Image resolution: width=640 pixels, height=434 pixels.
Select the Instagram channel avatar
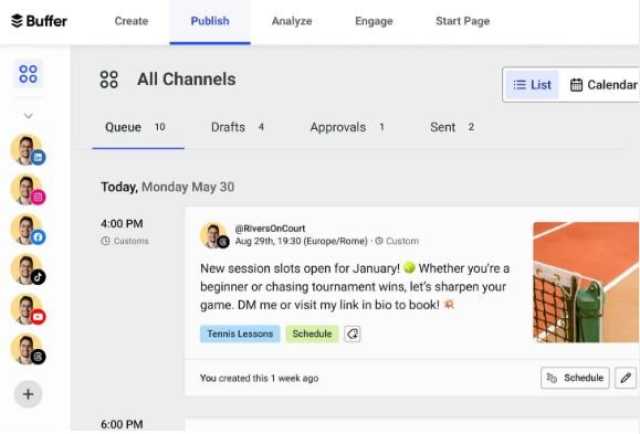click(27, 189)
